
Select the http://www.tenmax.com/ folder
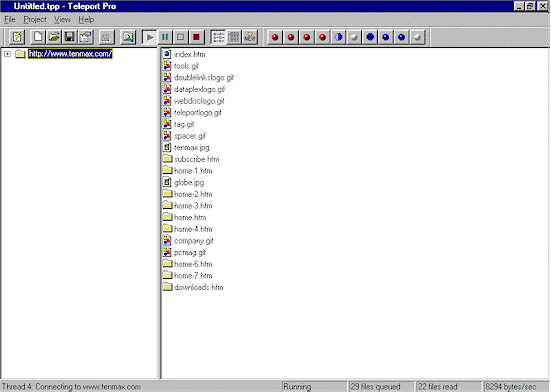tap(70, 54)
